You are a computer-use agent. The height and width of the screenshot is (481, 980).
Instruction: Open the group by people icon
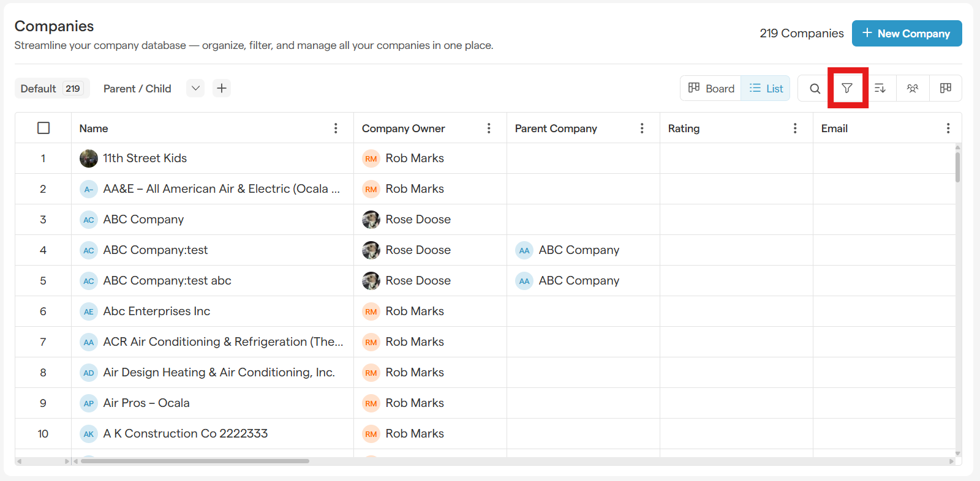coord(913,89)
